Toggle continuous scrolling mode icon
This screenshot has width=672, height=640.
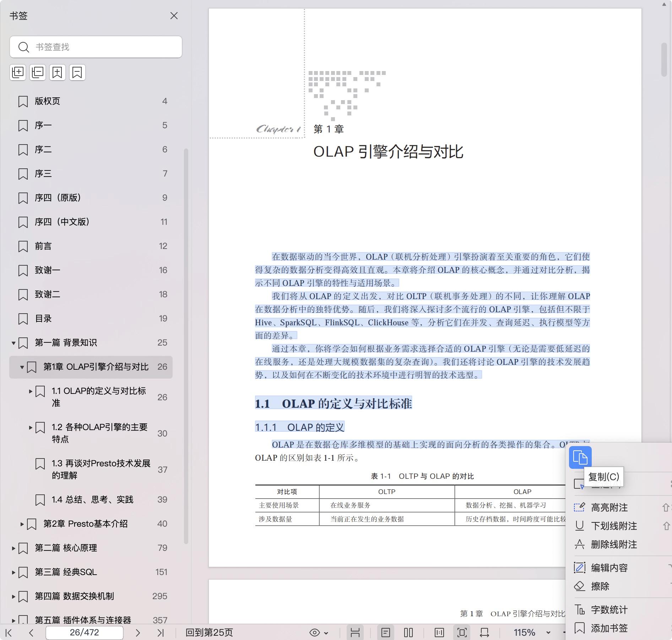[x=355, y=633]
